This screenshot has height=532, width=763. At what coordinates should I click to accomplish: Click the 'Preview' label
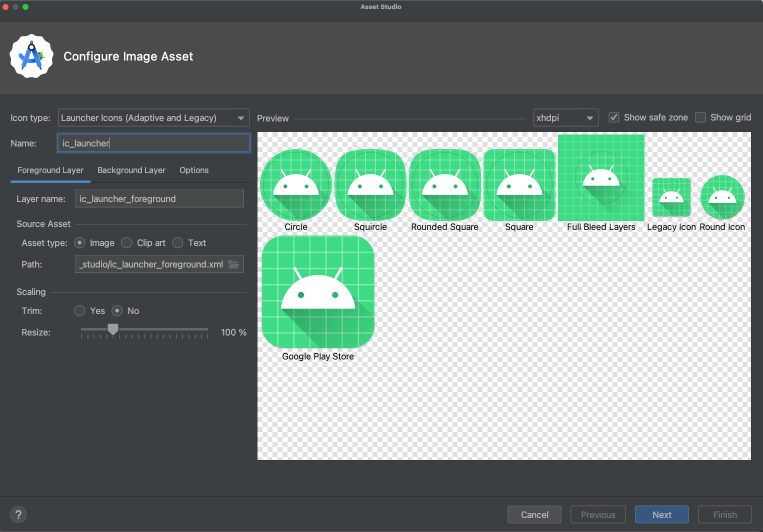tap(273, 118)
